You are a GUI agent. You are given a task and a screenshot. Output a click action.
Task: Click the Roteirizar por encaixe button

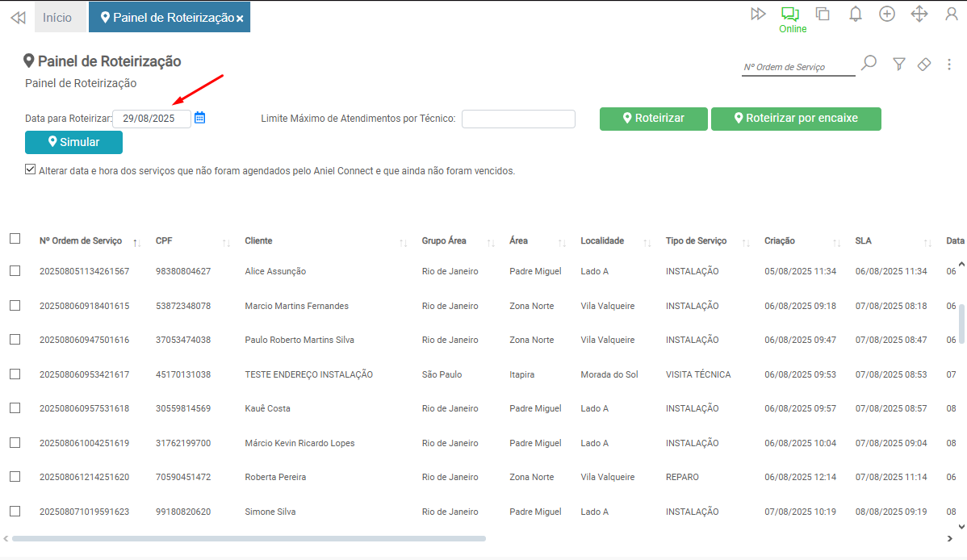click(x=795, y=119)
